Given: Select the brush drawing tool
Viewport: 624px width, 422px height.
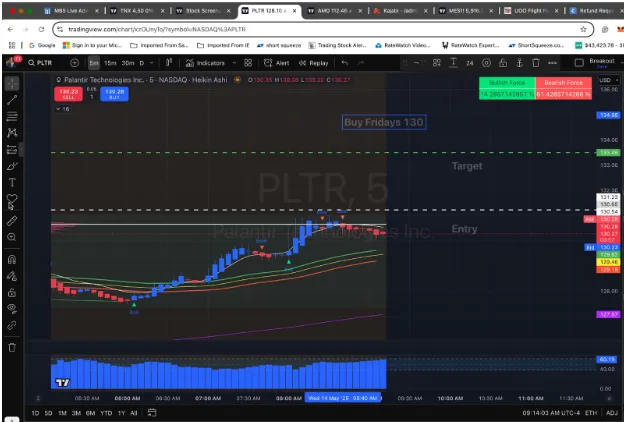Looking at the screenshot, I should click(x=12, y=166).
